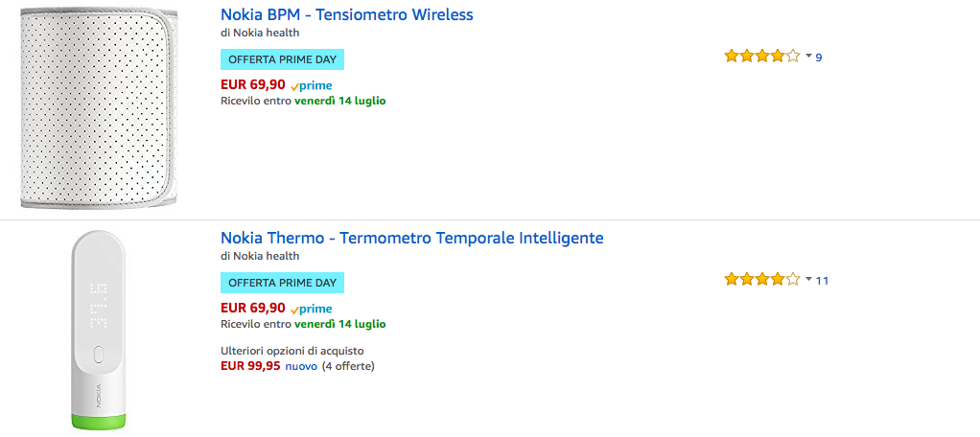Image resolution: width=980 pixels, height=437 pixels.
Task: Click the Prime logo beside Nokia BPM price
Action: [x=311, y=85]
